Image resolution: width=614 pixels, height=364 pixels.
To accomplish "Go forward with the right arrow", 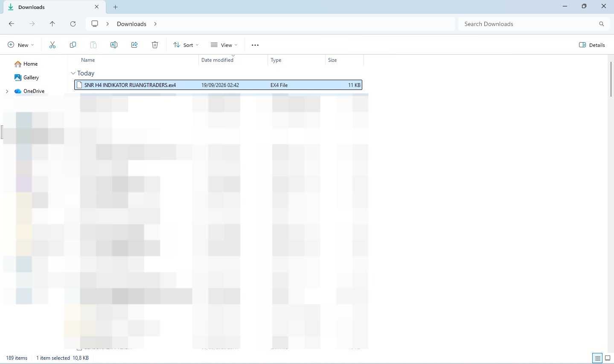I will 32,24.
